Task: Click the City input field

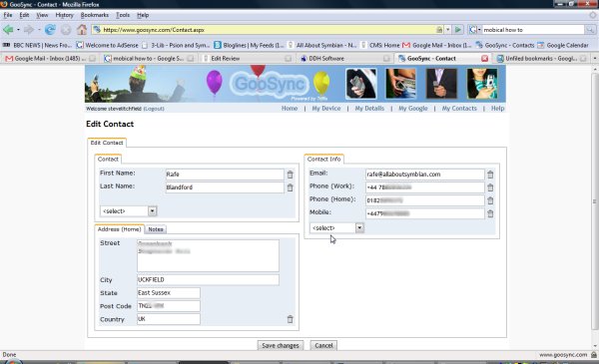Action: coord(208,279)
